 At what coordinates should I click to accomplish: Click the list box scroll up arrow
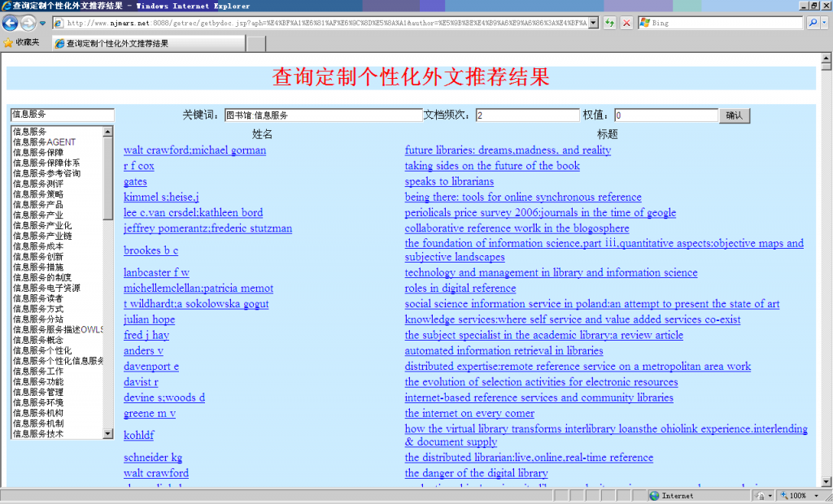click(108, 131)
